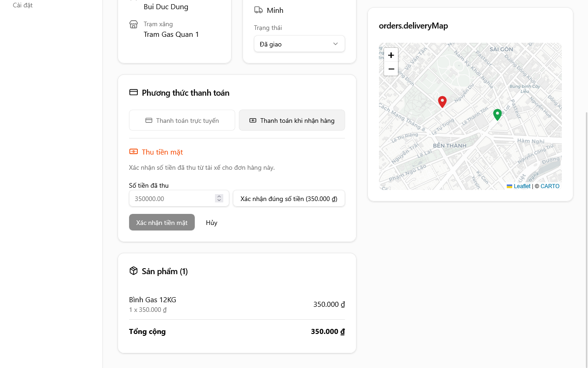Select Thanh toán khi nhận hàng option
The image size is (588, 368).
292,121
